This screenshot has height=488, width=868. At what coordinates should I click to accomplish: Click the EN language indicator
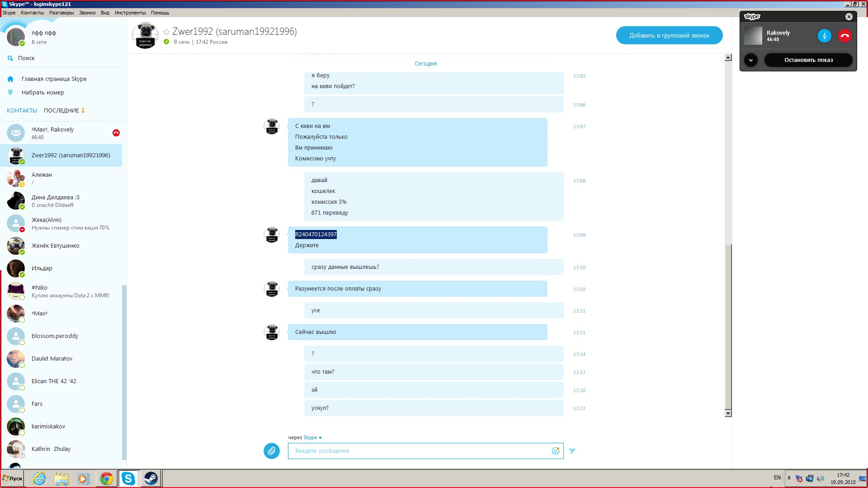pyautogui.click(x=777, y=478)
